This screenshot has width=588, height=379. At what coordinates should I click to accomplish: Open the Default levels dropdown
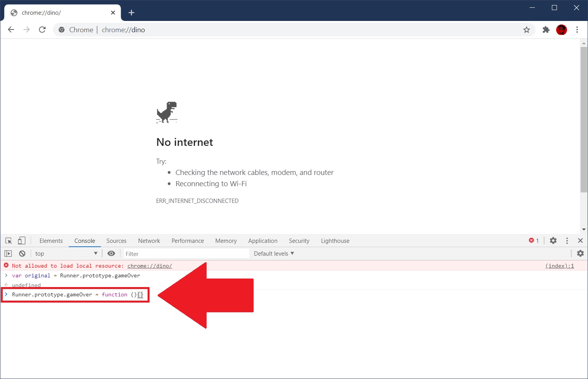(274, 254)
